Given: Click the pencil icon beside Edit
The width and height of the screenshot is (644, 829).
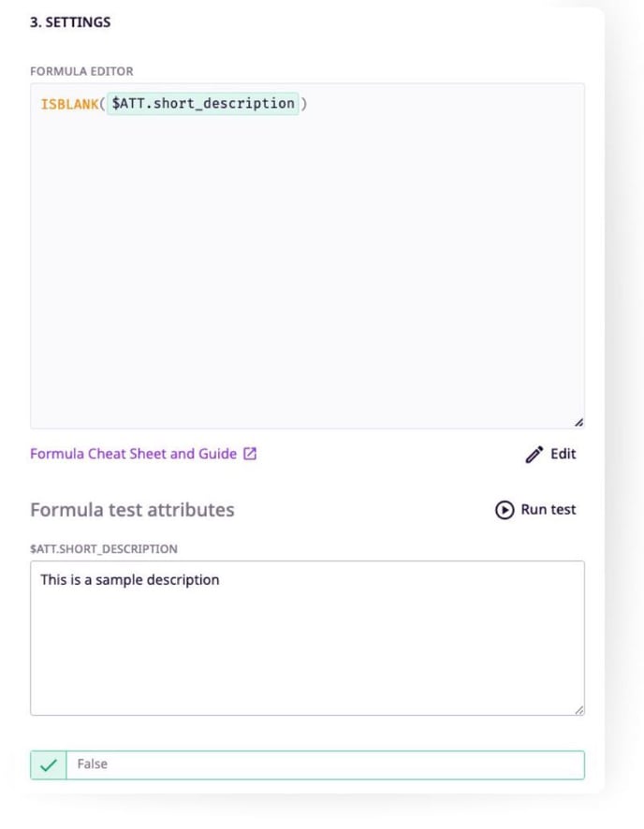Looking at the screenshot, I should pos(534,455).
